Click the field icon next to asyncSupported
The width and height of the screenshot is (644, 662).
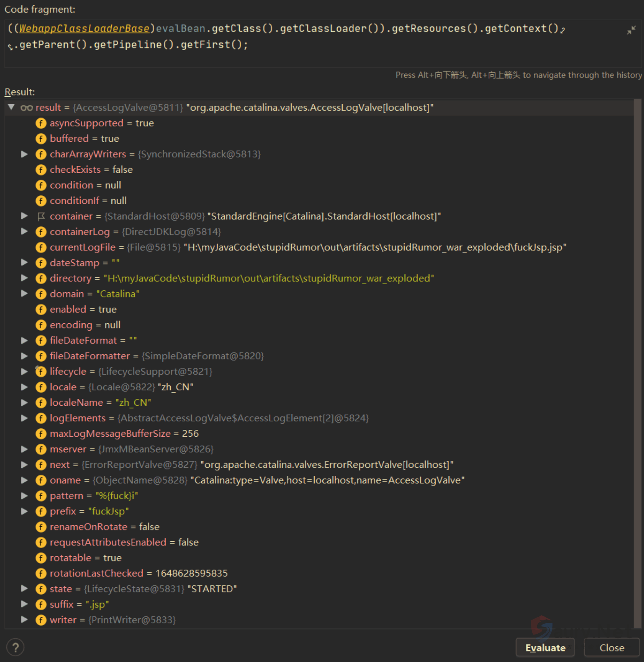41,123
